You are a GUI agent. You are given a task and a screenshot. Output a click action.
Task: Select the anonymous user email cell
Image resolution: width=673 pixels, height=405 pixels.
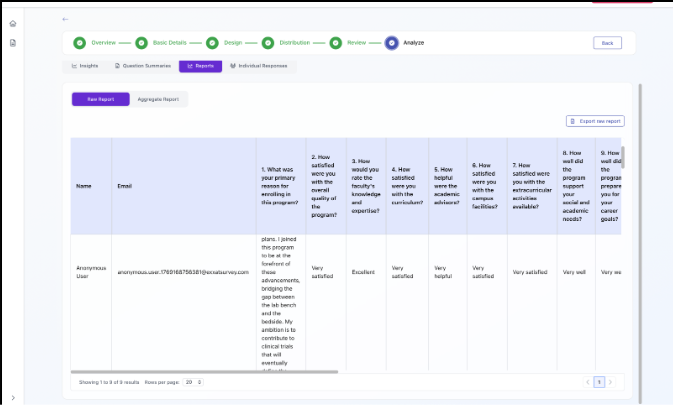183,272
